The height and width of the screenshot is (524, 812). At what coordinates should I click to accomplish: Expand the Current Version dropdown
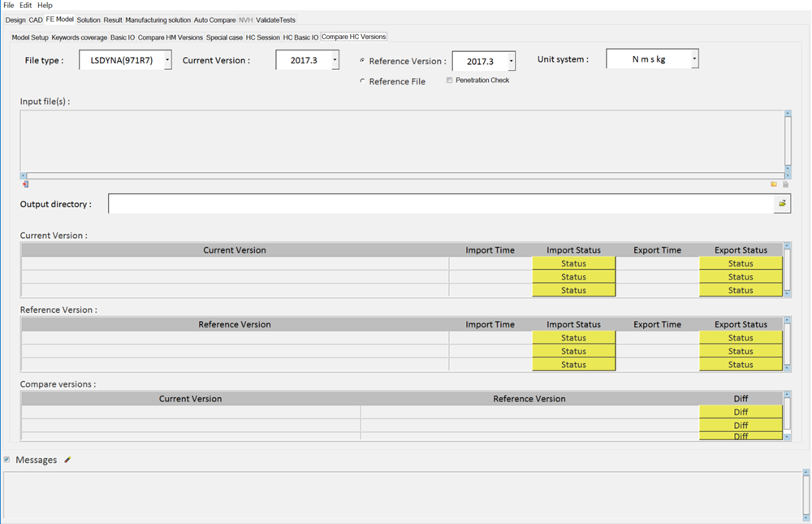coord(335,60)
